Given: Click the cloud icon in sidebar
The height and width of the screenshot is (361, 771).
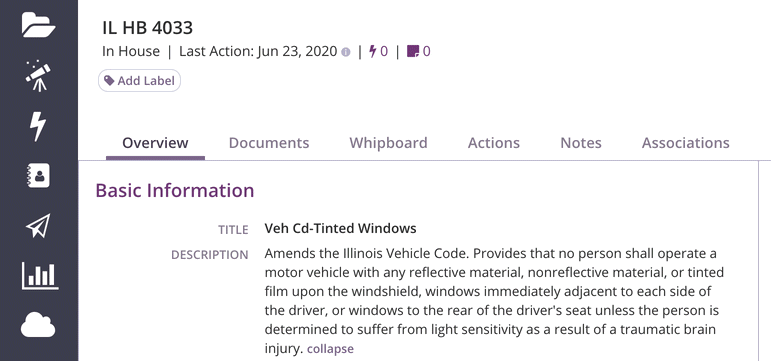Looking at the screenshot, I should 38,325.
